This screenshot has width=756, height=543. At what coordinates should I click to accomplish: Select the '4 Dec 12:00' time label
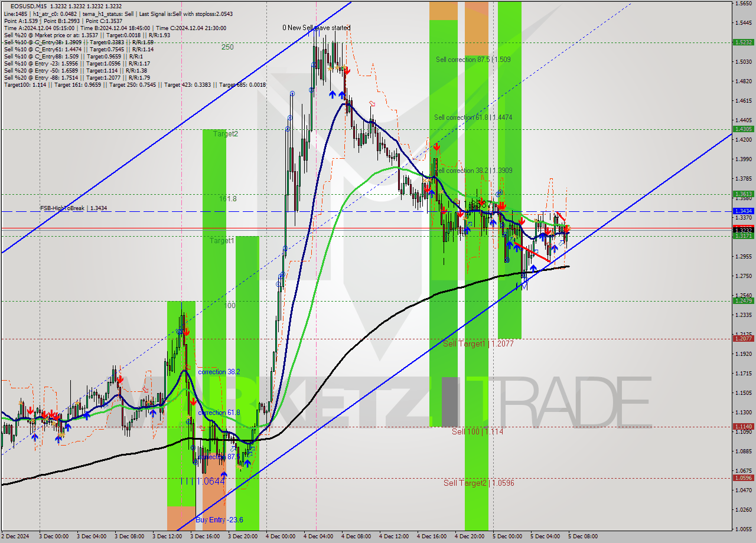(394, 537)
